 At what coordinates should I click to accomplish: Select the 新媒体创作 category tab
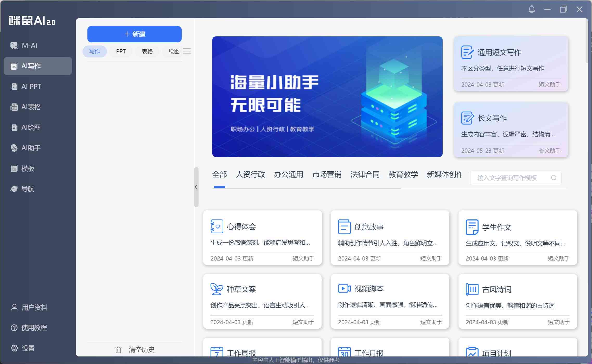[444, 174]
